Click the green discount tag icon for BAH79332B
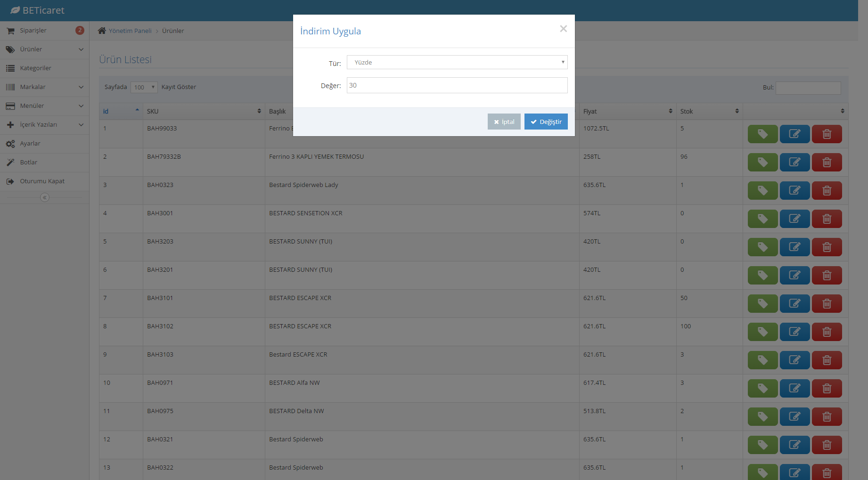 pos(762,163)
